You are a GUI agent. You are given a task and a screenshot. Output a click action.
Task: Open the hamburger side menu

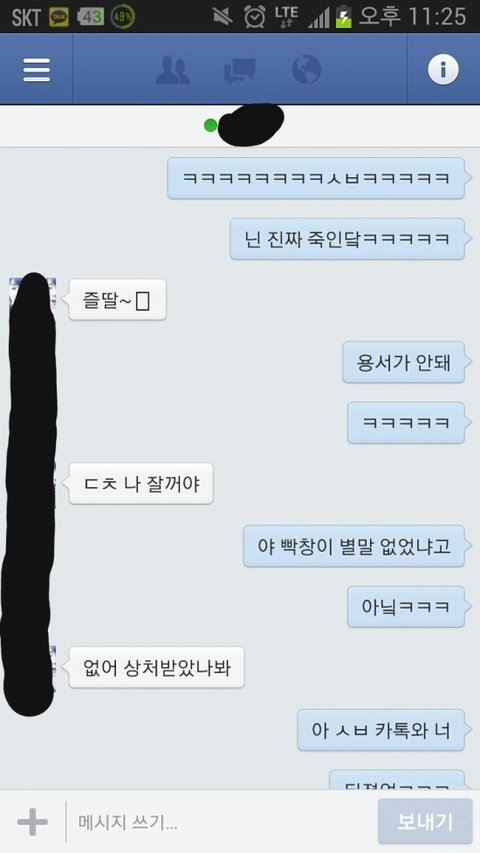(36, 69)
